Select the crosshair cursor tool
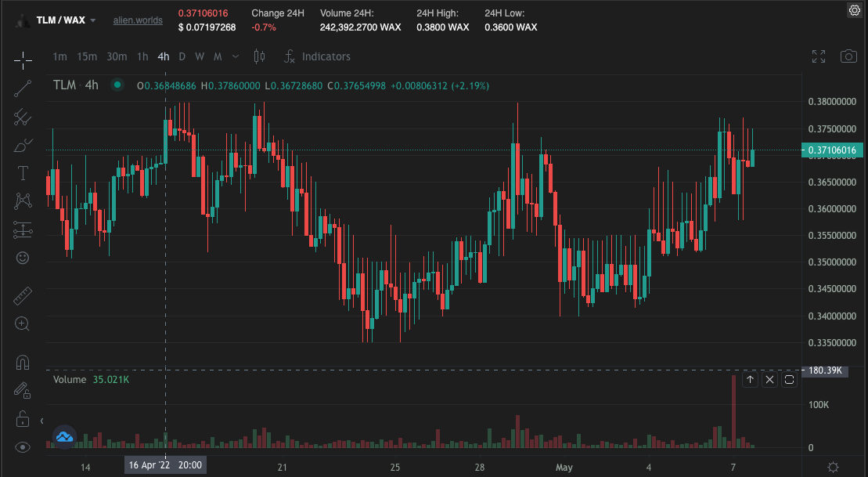Screen dimensions: 868x477 pyautogui.click(x=23, y=60)
